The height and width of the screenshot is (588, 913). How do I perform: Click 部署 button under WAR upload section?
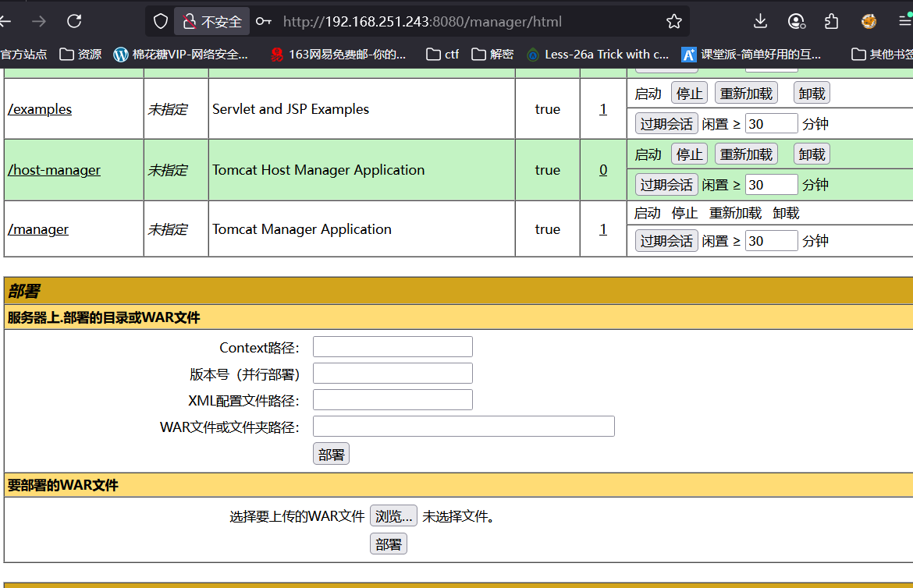pos(389,544)
